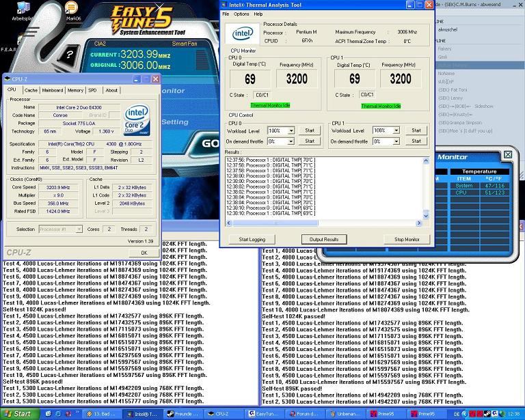Select 'alwuschel' in the Steam friends list
This screenshot has height=420, width=525.
point(448,29)
